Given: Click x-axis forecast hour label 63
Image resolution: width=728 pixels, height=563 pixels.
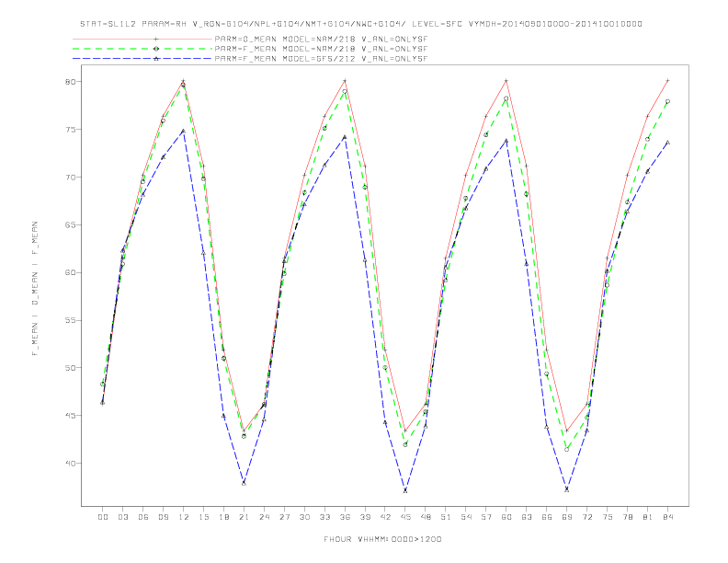Looking at the screenshot, I should [527, 517].
